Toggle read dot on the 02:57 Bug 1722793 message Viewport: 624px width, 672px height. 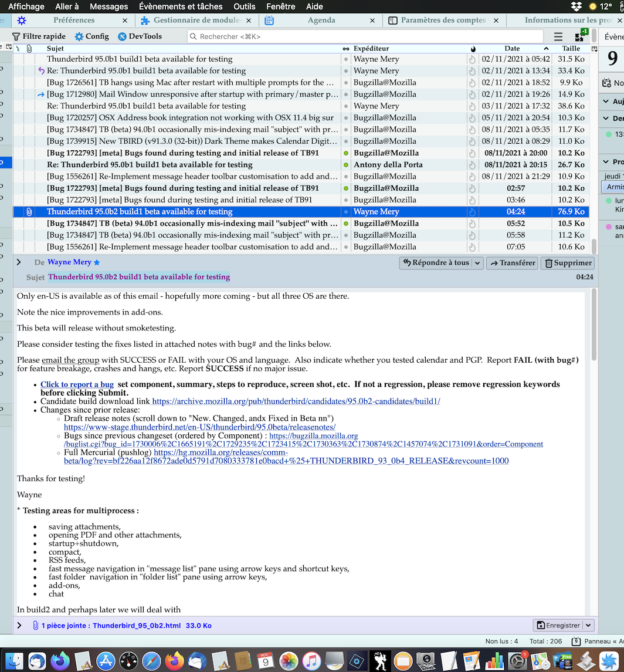click(346, 188)
